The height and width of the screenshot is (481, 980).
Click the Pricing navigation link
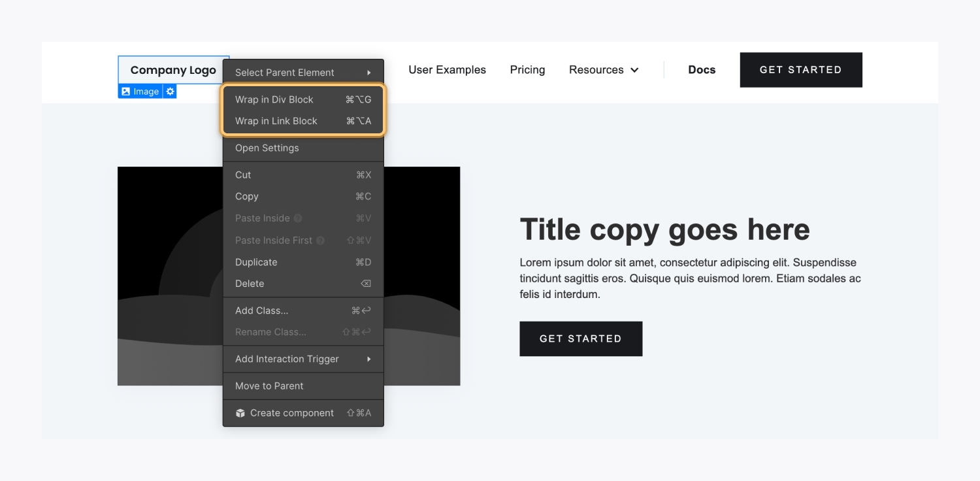click(527, 70)
